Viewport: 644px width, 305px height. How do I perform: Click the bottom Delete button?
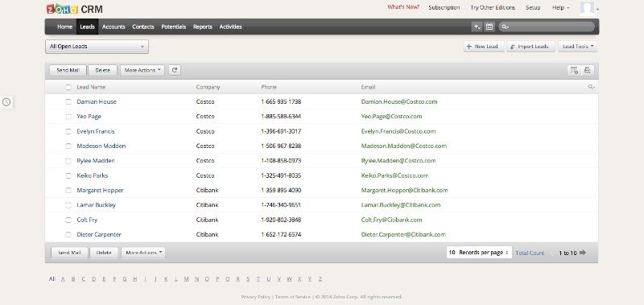pos(104,253)
